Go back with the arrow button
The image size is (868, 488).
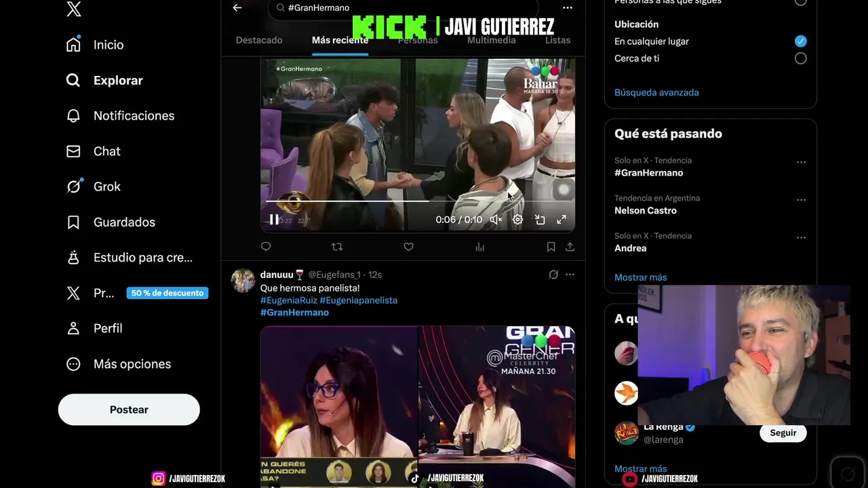coord(237,7)
